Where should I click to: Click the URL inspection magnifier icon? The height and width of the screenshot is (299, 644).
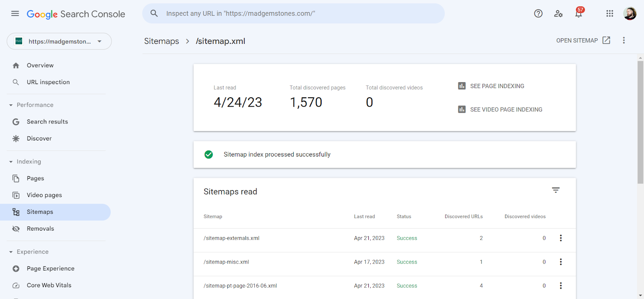coord(16,82)
